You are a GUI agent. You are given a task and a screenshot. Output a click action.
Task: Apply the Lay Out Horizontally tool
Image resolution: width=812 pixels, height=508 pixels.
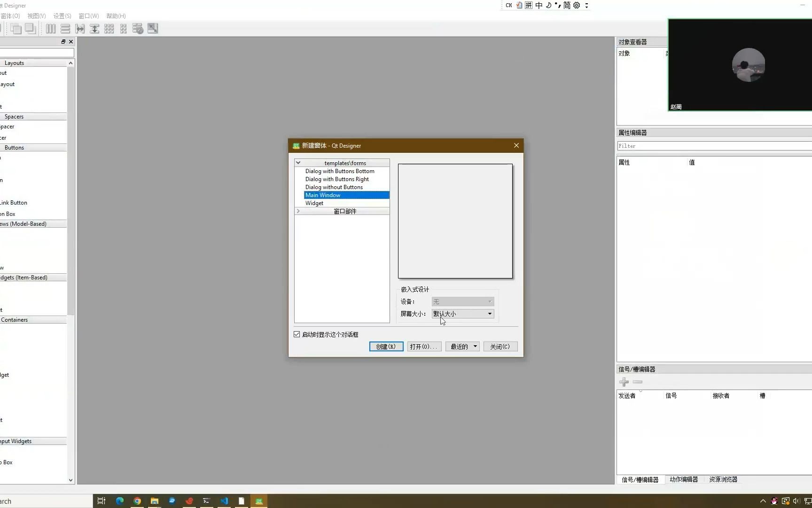click(51, 29)
